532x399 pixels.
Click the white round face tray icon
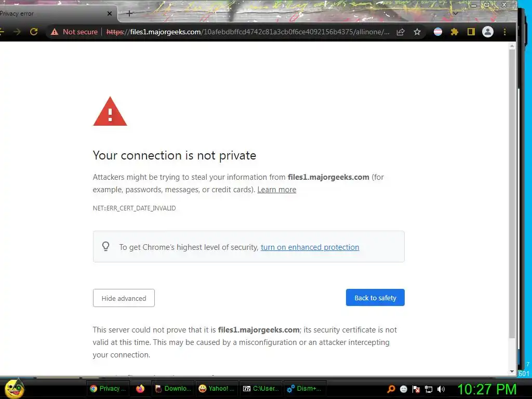pyautogui.click(x=403, y=389)
